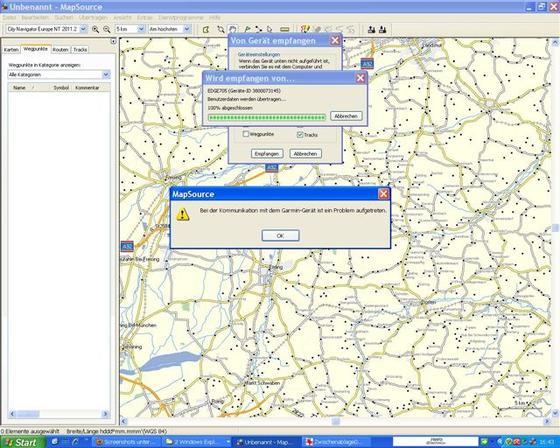
Task: Click the Send to Device icon
Action: [371, 30]
